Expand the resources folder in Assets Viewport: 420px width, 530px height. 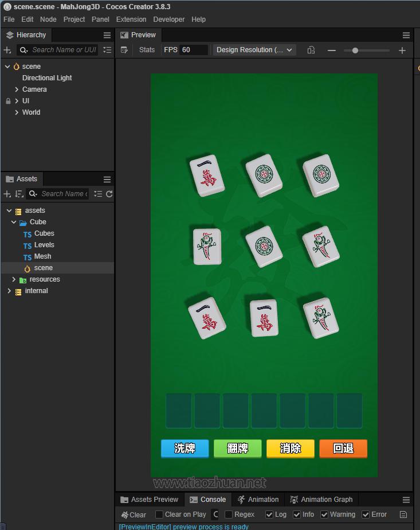tap(14, 279)
